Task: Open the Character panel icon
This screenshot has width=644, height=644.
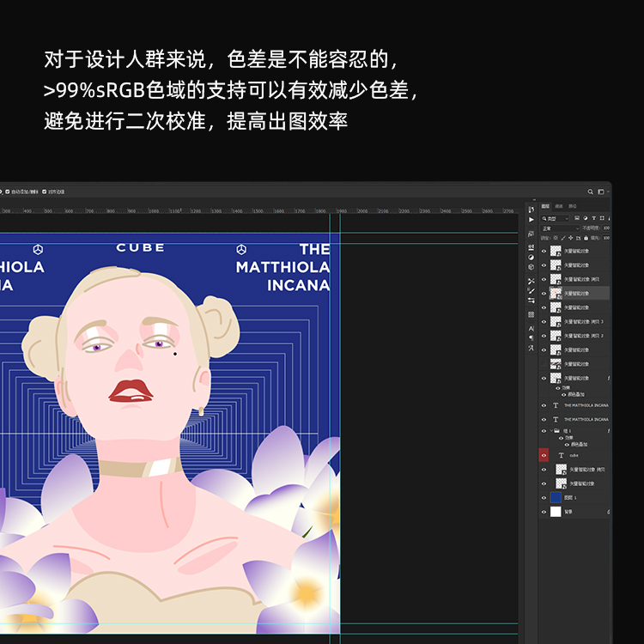Action: point(532,328)
